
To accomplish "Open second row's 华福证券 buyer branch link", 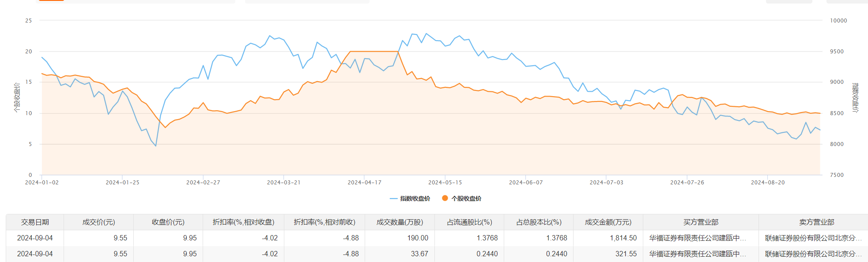I will 698,254.
